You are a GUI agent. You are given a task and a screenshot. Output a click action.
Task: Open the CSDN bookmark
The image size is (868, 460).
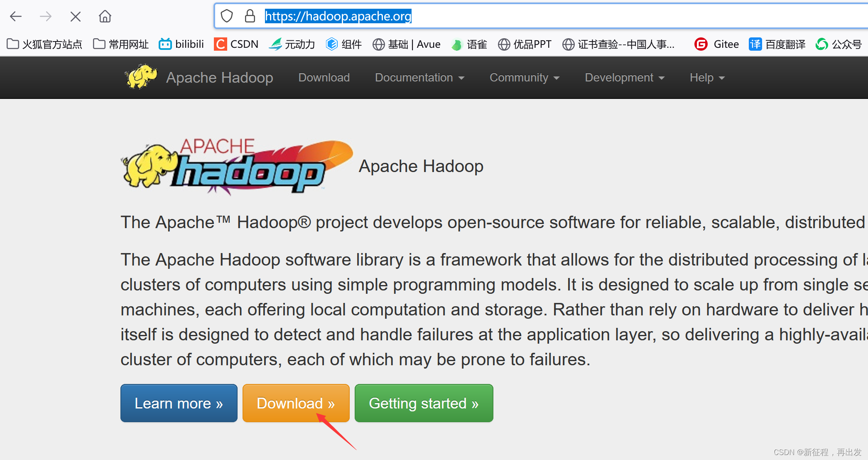(x=236, y=44)
